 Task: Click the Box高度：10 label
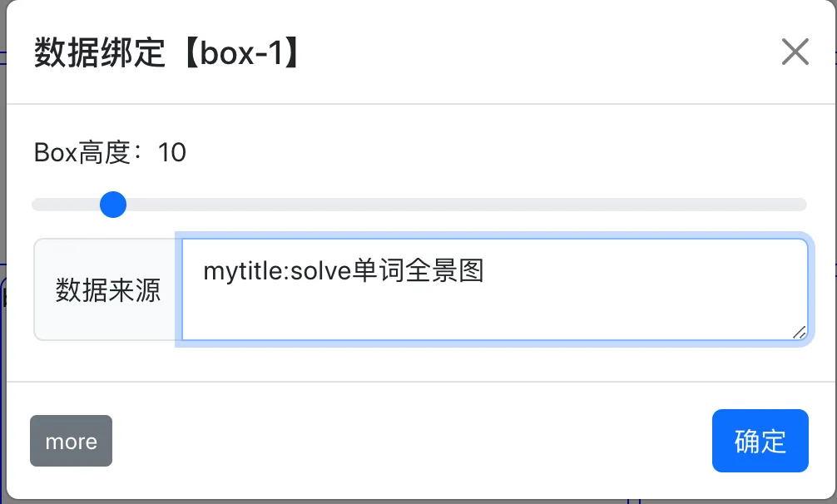pyautogui.click(x=110, y=153)
